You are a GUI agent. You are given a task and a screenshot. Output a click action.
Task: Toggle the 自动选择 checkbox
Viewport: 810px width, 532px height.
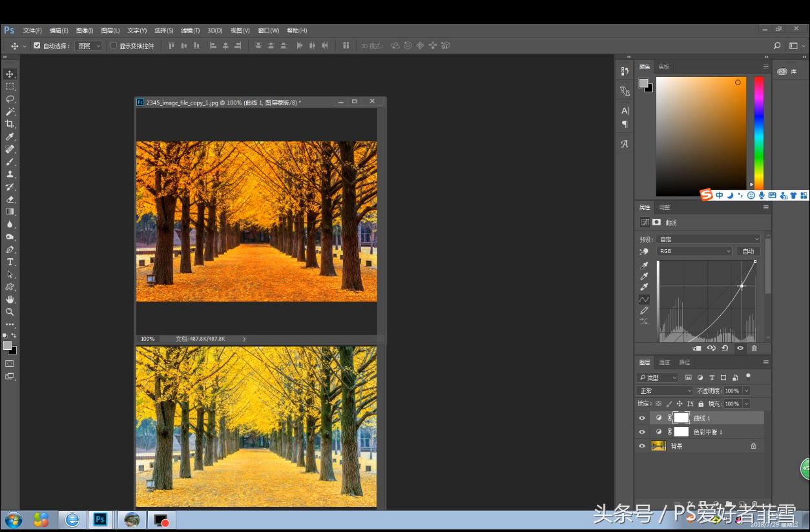tap(37, 46)
